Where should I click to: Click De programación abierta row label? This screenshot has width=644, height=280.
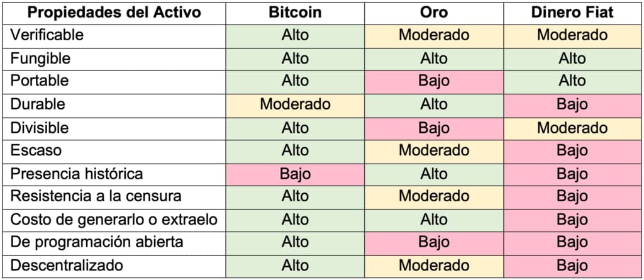coord(96,243)
